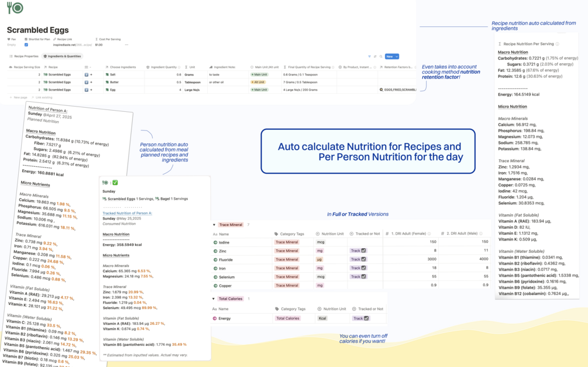Click 'to taste' note in Salt row
The image size is (588, 367).
(214, 75)
